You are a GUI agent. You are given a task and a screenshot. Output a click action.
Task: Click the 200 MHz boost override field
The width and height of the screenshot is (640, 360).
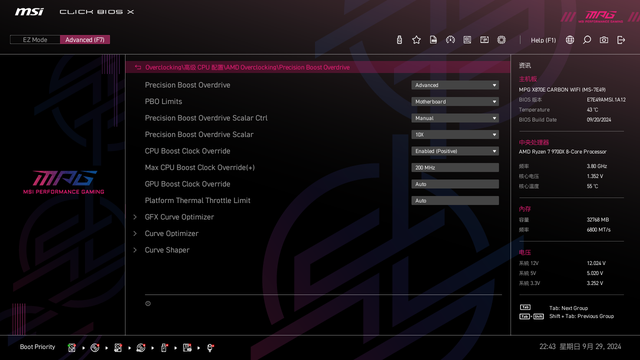pos(455,168)
